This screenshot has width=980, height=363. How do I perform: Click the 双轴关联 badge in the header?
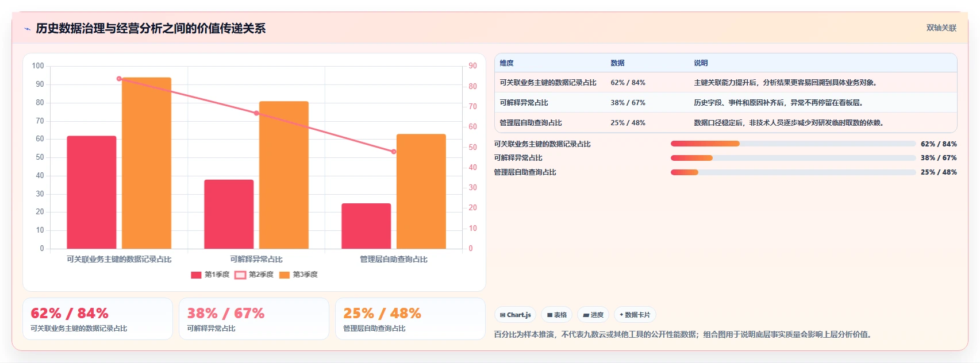coord(941,28)
